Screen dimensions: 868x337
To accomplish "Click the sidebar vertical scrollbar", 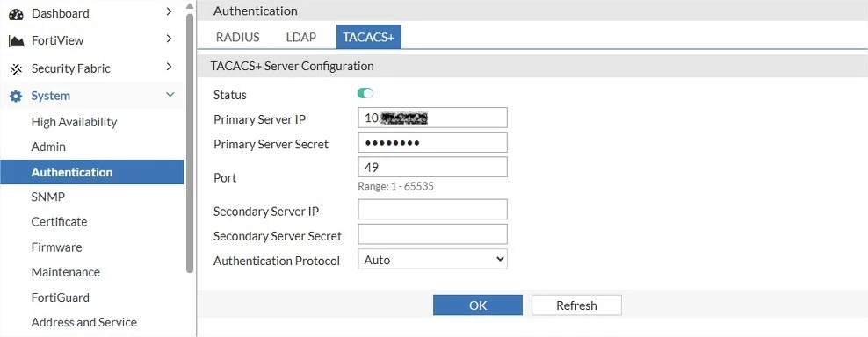I will coord(191,143).
